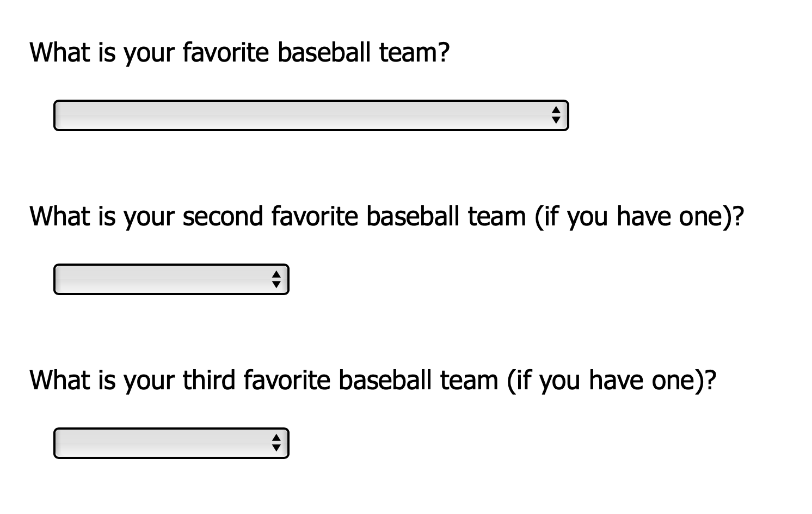Click the arrow icon on the third dropdown
Screen dimensions: 812x514
[276, 443]
